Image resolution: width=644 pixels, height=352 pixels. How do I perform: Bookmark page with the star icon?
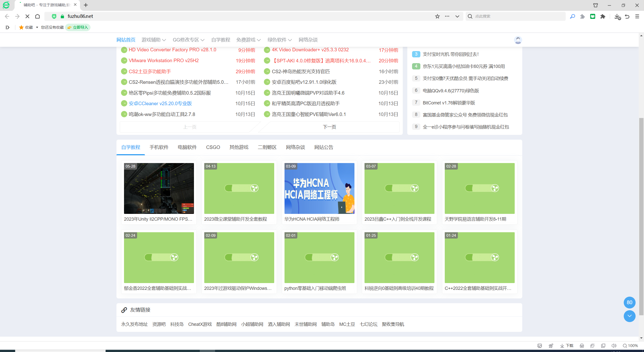(437, 16)
